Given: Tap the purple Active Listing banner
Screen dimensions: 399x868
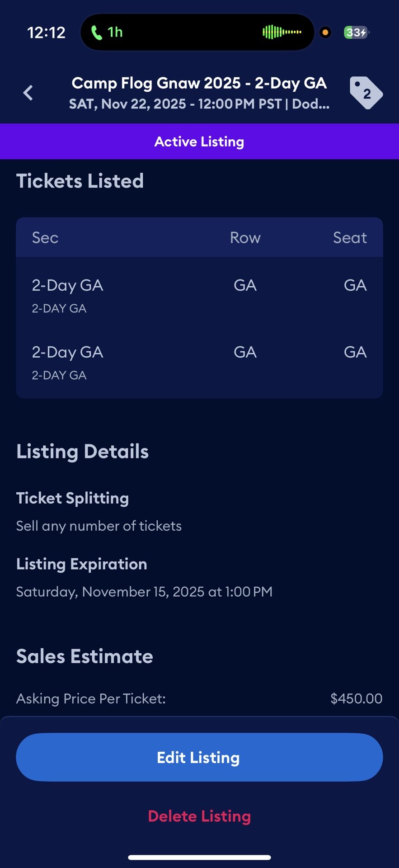Looking at the screenshot, I should point(199,142).
